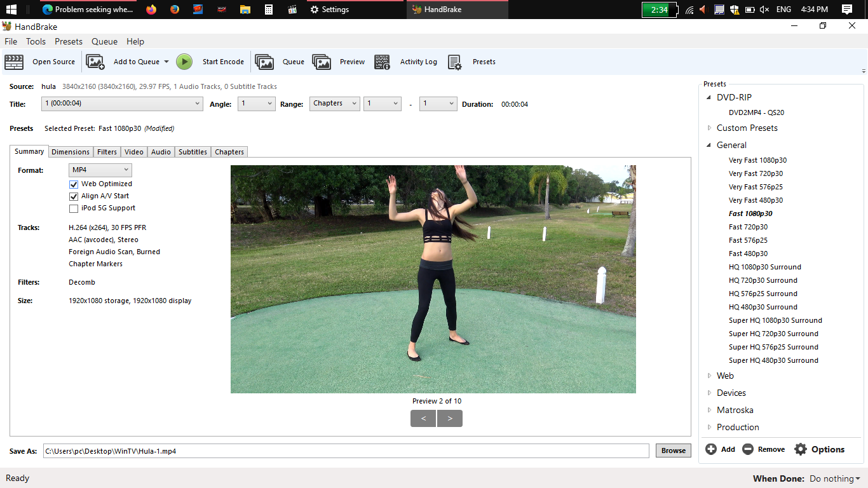This screenshot has width=868, height=488.
Task: Select the Super HQ 720p30 Surround preset
Action: pos(773,334)
